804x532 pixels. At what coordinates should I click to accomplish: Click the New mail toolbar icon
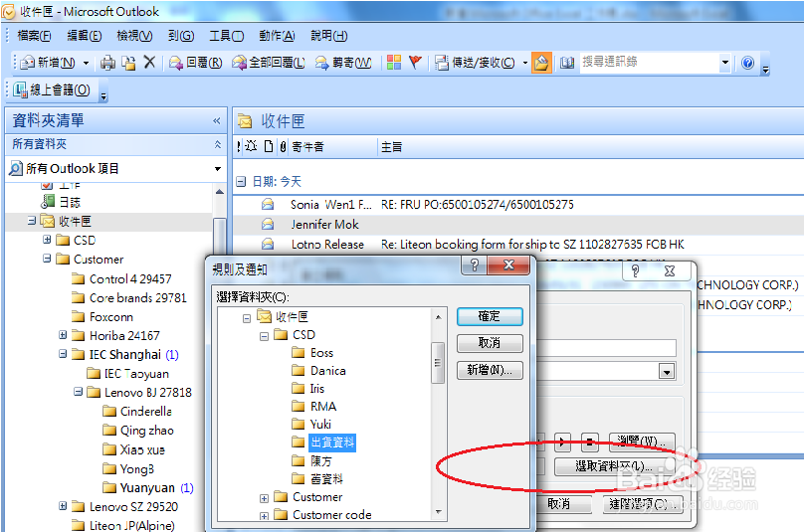coord(48,63)
